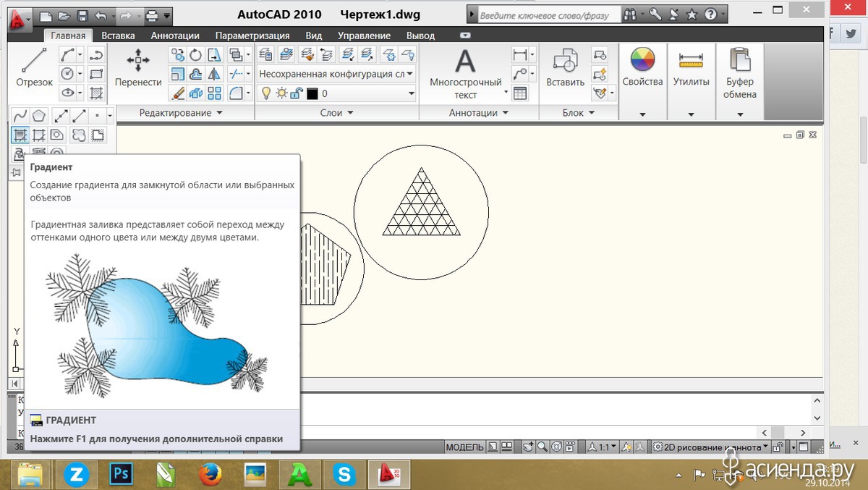Open the Свойства color wheel panel
The width and height of the screenshot is (868, 490).
(642, 68)
